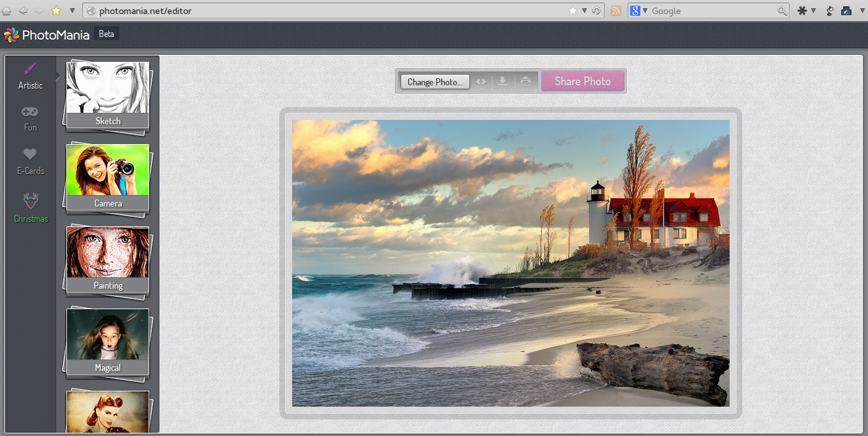Click in the Google search field
This screenshot has height=436, width=868.
(x=712, y=11)
